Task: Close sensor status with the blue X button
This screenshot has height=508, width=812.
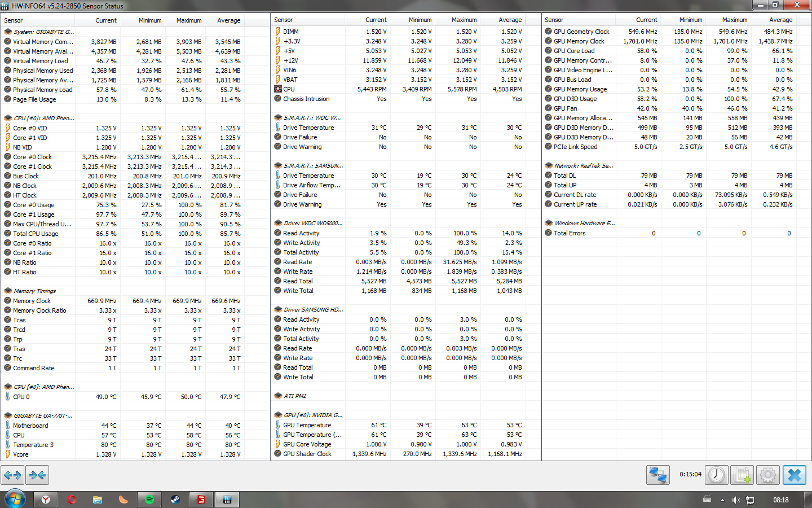Action: point(795,475)
